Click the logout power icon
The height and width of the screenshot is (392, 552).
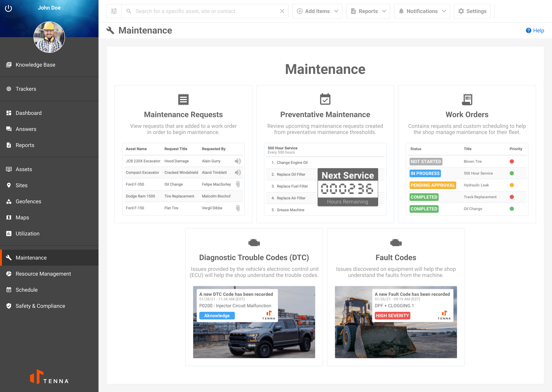(8, 8)
